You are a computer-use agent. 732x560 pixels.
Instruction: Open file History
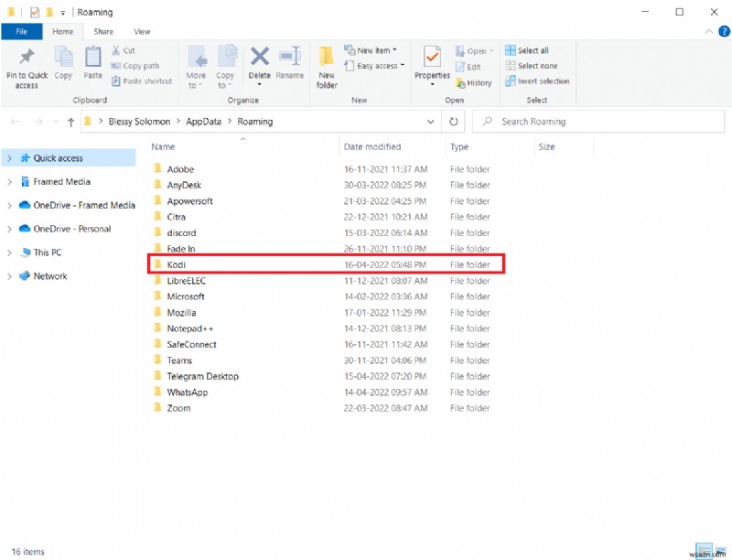click(474, 83)
